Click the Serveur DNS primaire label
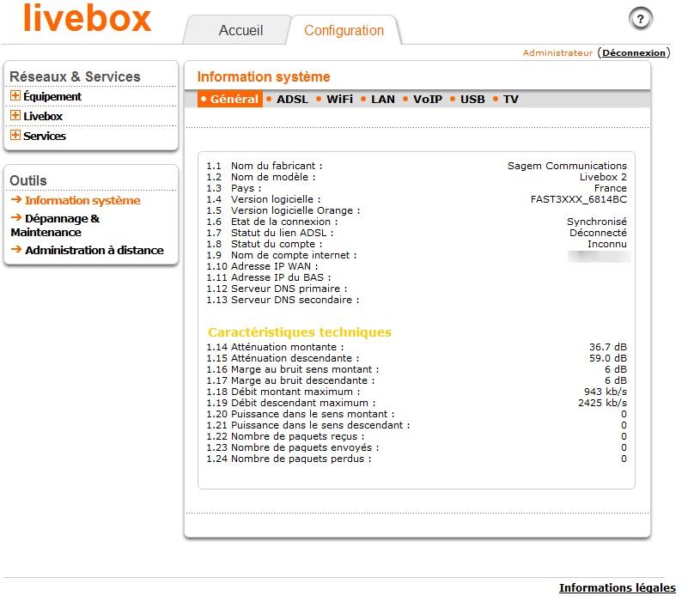 pos(289,289)
